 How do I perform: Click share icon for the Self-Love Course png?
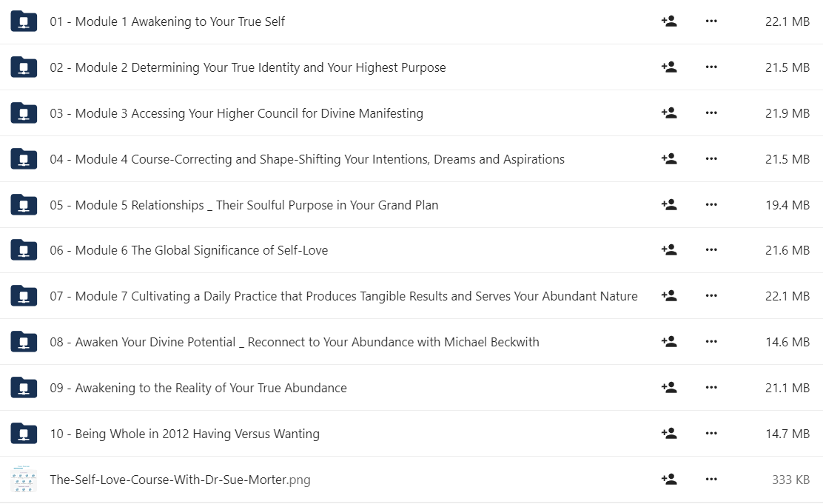click(x=669, y=479)
